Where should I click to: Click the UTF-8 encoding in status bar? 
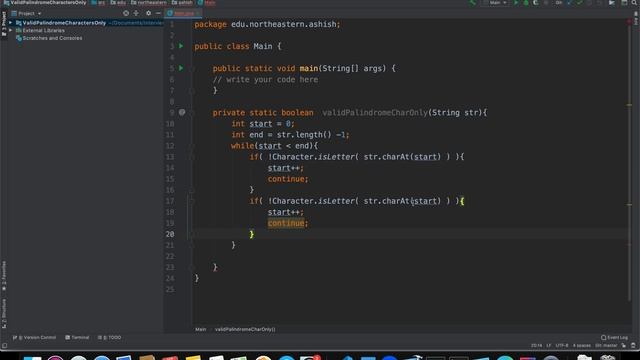(x=562, y=346)
